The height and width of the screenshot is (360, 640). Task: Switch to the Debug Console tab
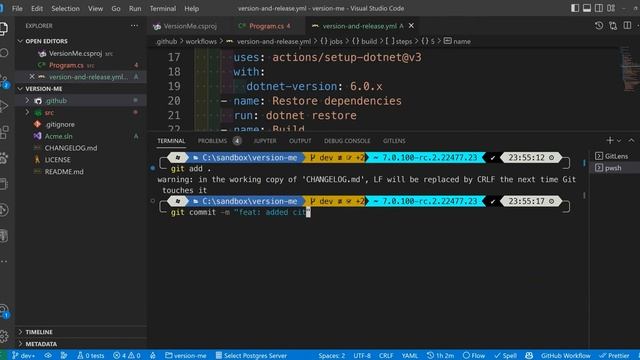(347, 141)
